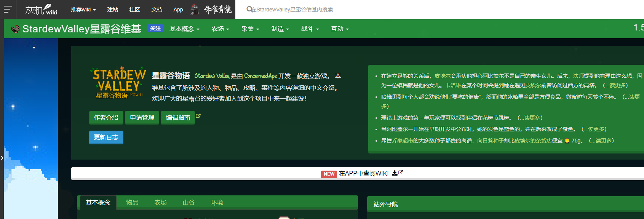Open the 申请管理 button
644x219 pixels.
(x=142, y=118)
